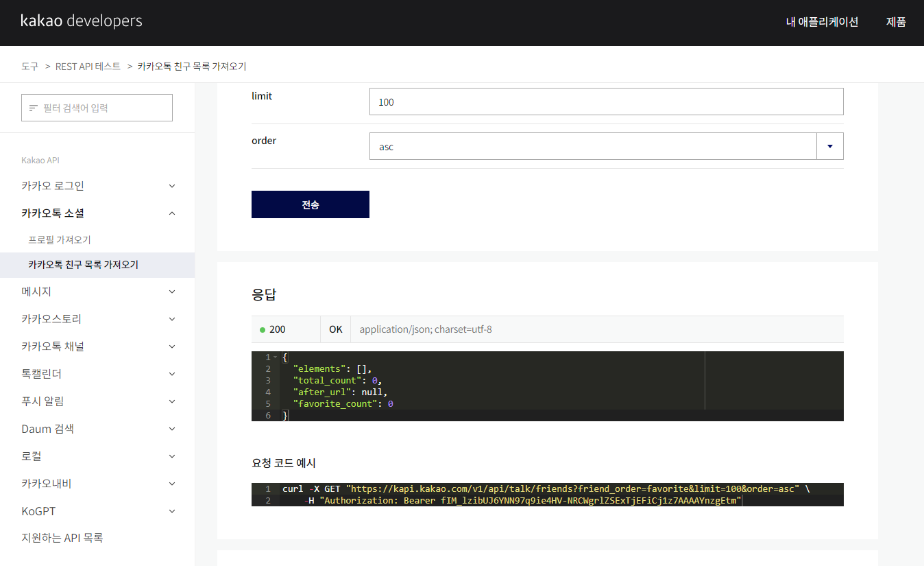924x566 pixels.
Task: Go to REST API 테스트 breadcrumb
Action: [x=88, y=67]
